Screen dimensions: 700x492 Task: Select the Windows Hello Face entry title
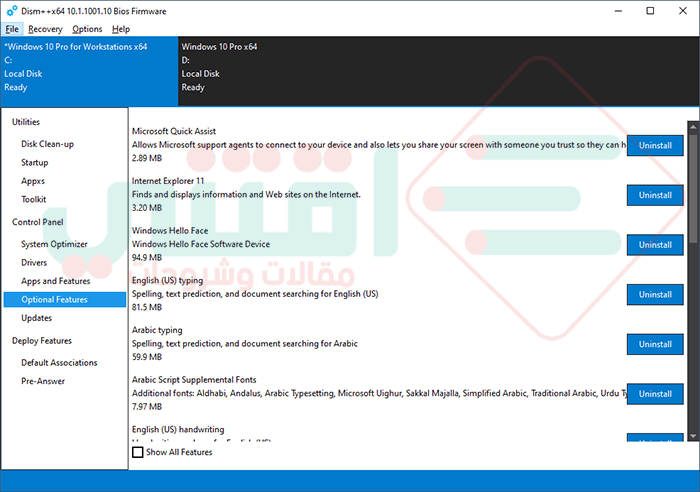point(170,230)
